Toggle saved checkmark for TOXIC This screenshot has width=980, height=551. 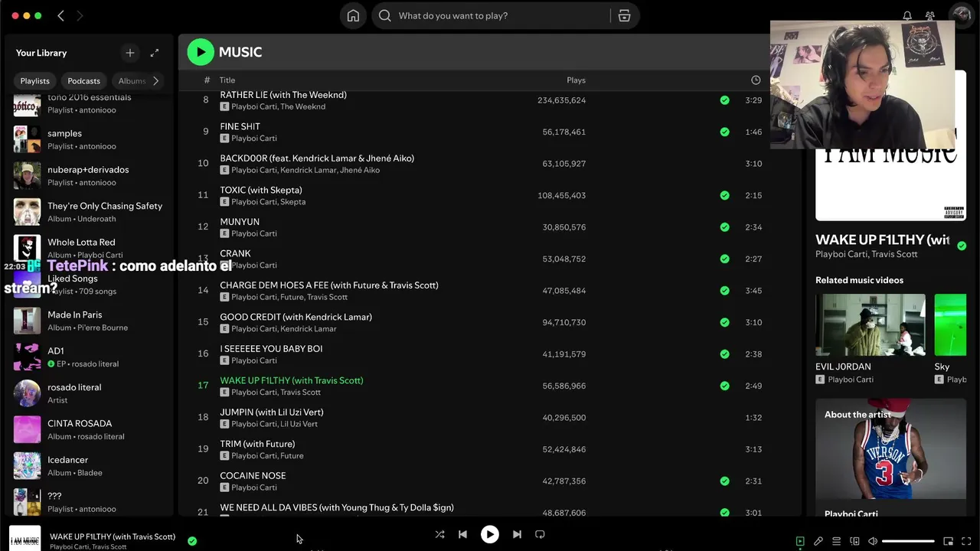click(x=724, y=195)
